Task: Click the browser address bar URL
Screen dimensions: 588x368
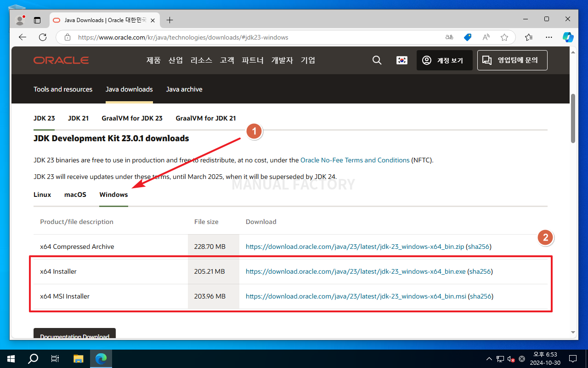Action: [183, 37]
